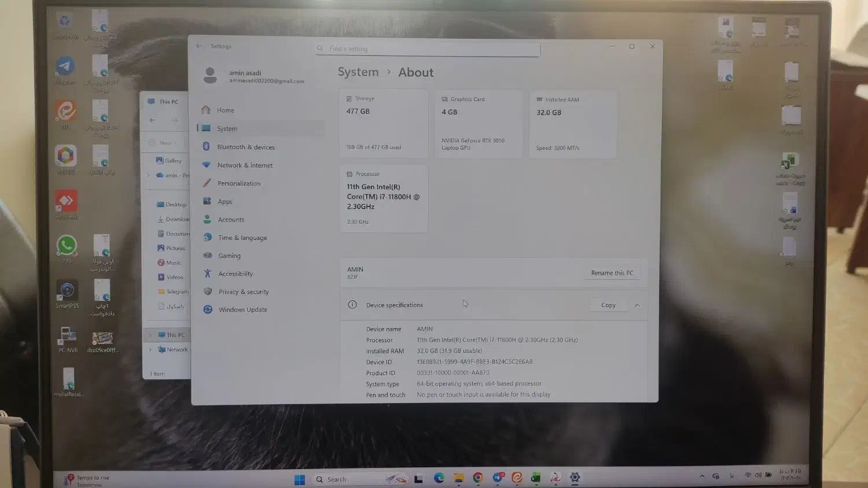The width and height of the screenshot is (868, 488).
Task: Go to Network & internet settings
Action: pos(244,165)
